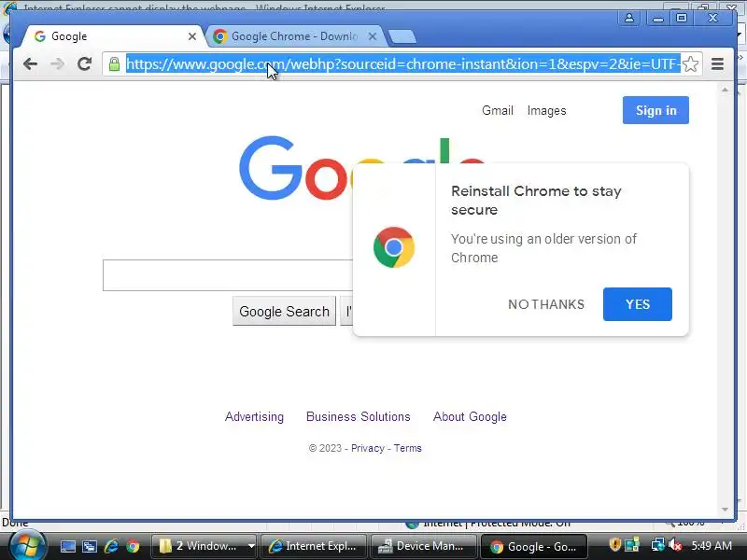
Task: Switch to Internet Explorer taskbar button
Action: [314, 546]
